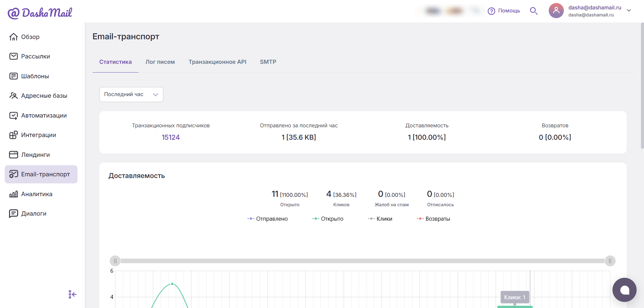Click the help question mark icon
This screenshot has width=644, height=308.
coord(491,11)
